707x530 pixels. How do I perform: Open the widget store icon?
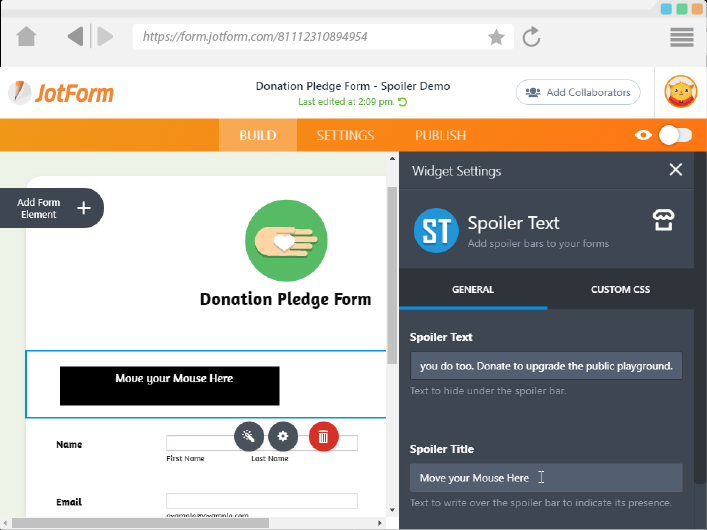click(664, 221)
